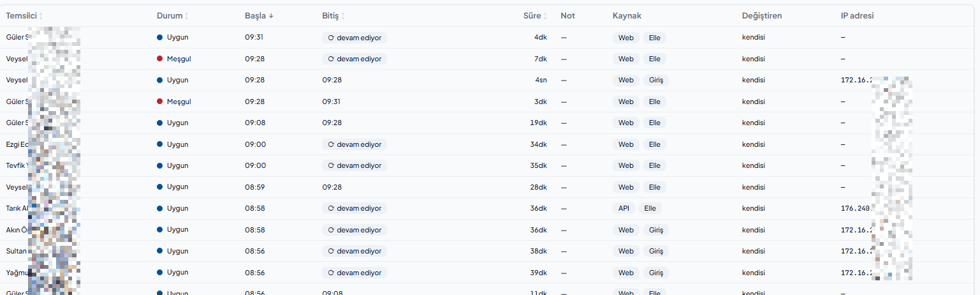The height and width of the screenshot is (295, 980).
Task: Click the blue status dot in Ezgi's row
Action: click(160, 144)
